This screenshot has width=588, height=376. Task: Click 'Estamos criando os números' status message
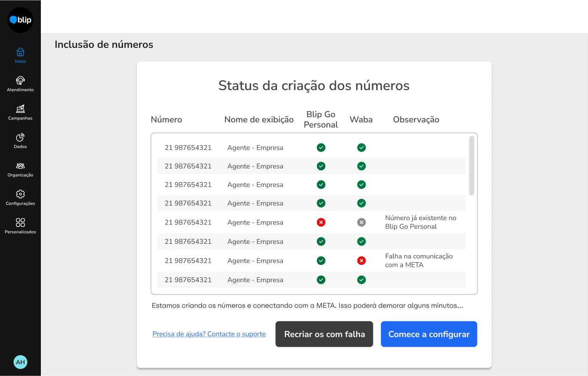click(308, 306)
